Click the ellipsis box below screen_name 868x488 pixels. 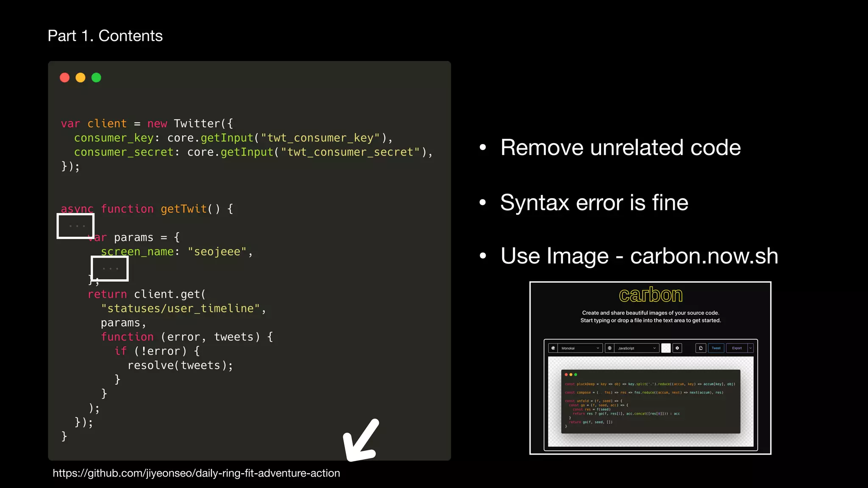110,269
